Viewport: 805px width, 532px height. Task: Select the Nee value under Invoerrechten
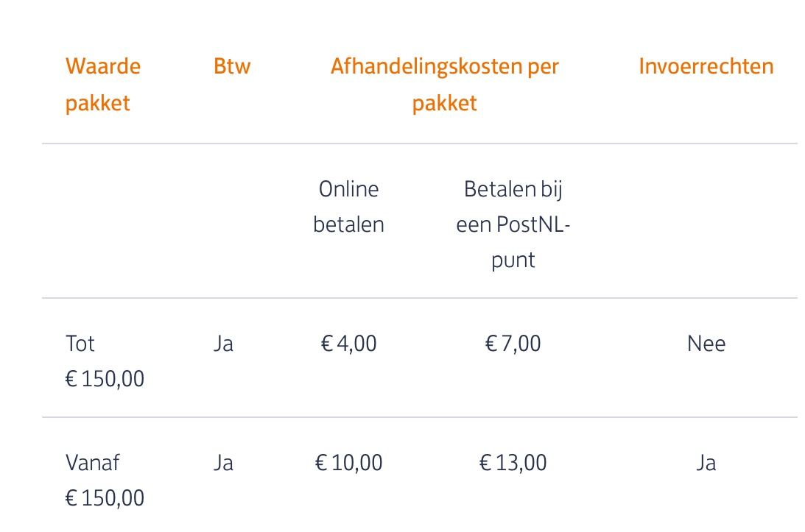[x=706, y=344]
